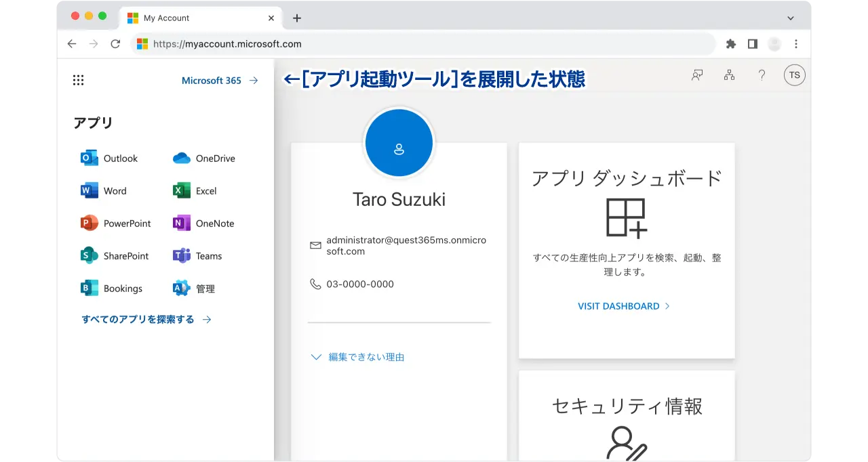The width and height of the screenshot is (868, 462).
Task: Click the Microsoft site icon in the address bar
Action: [x=142, y=43]
